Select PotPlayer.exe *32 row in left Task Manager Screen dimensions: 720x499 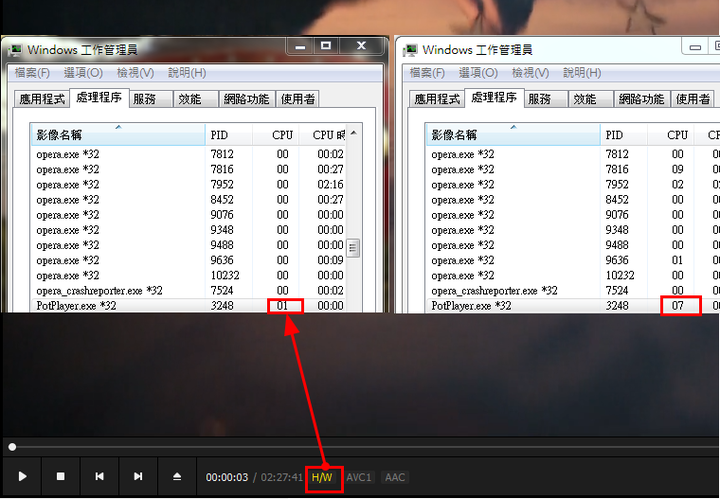click(x=188, y=306)
